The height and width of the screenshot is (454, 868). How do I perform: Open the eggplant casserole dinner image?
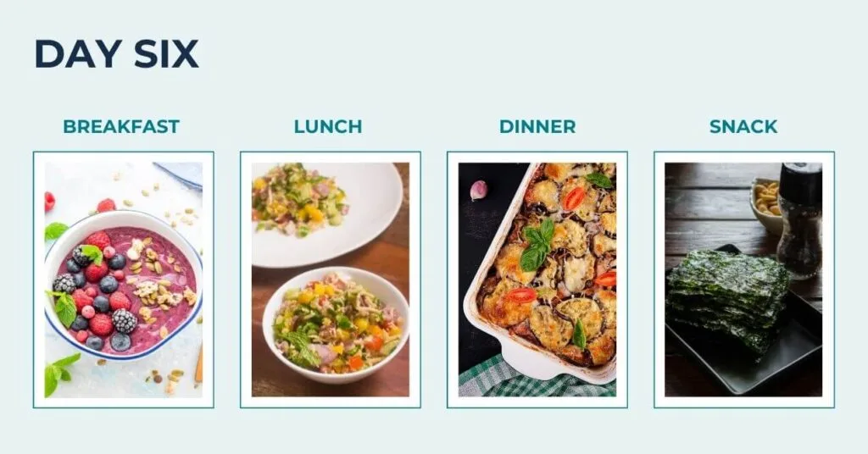pos(537,280)
